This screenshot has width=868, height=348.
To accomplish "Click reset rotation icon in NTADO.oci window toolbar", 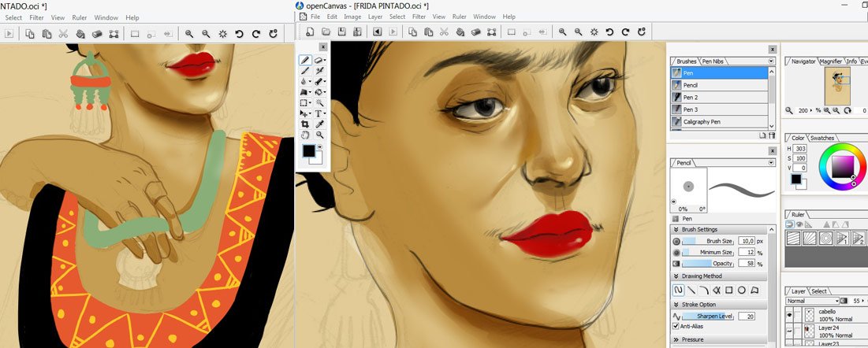I will [x=273, y=34].
